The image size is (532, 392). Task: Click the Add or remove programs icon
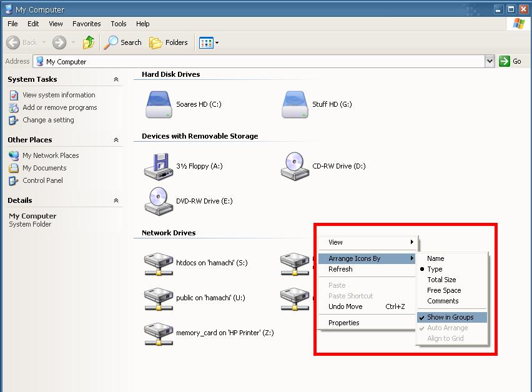pos(14,108)
